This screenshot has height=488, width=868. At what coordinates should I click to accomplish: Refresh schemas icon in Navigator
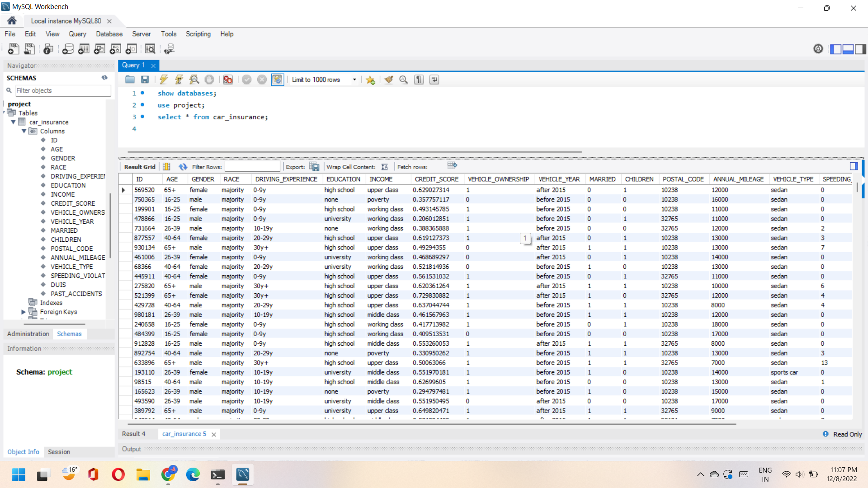pyautogui.click(x=104, y=78)
